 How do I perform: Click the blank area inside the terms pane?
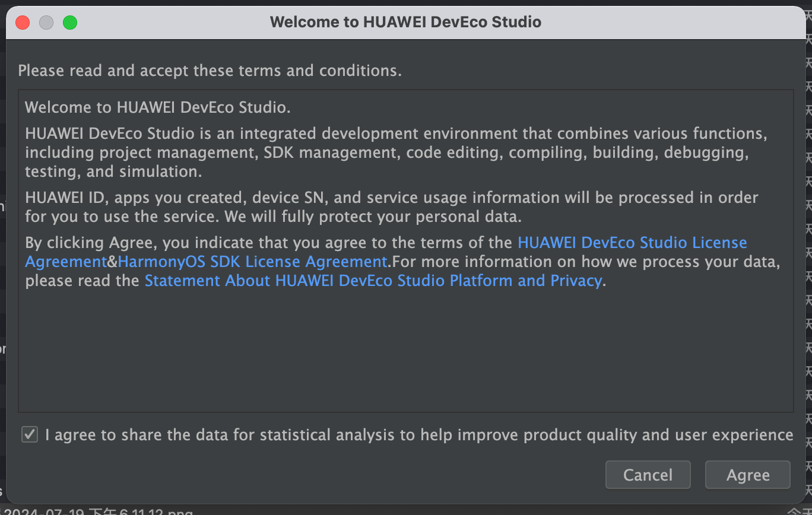pos(405,350)
